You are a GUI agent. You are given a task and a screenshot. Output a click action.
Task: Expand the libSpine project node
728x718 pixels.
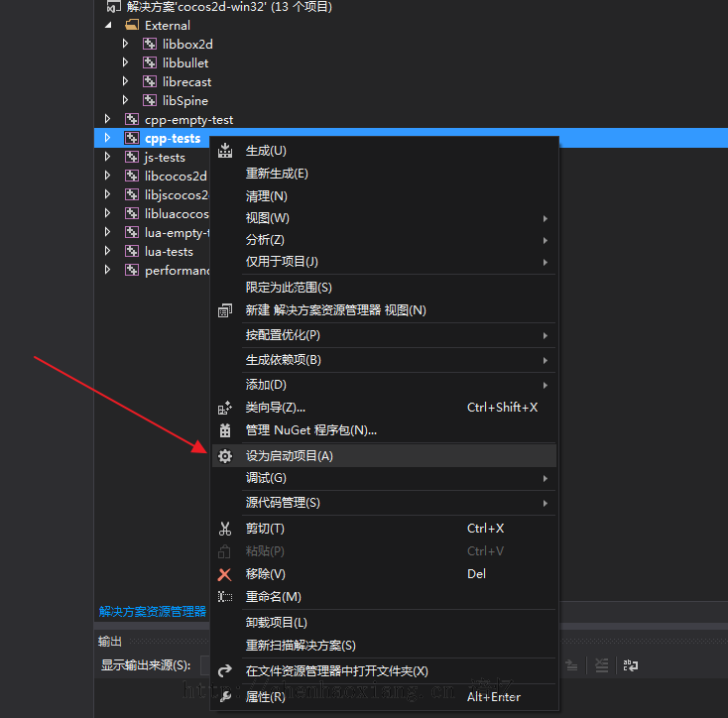pyautogui.click(x=125, y=100)
